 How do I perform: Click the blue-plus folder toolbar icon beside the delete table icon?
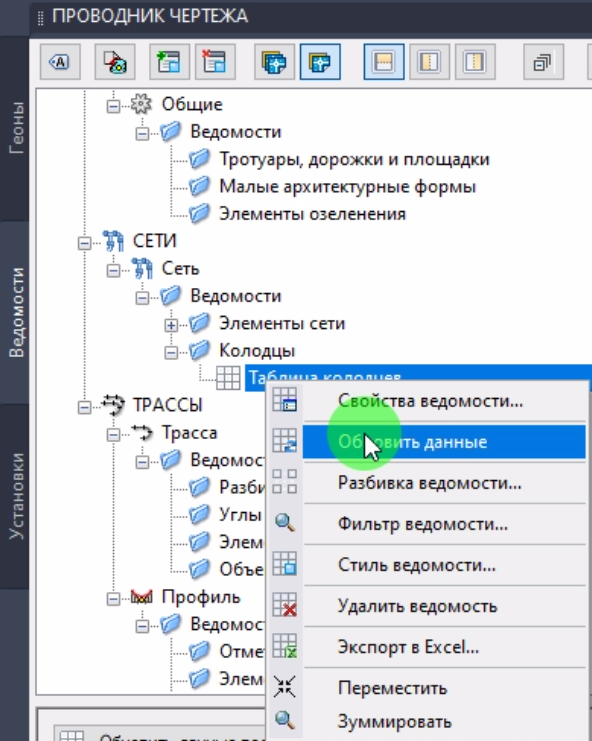coord(275,62)
